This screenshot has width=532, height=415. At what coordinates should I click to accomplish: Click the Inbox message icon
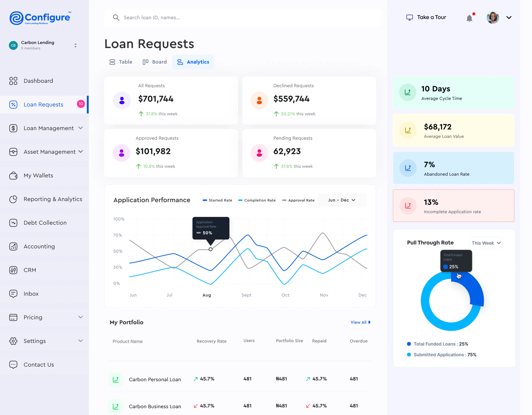coord(13,294)
